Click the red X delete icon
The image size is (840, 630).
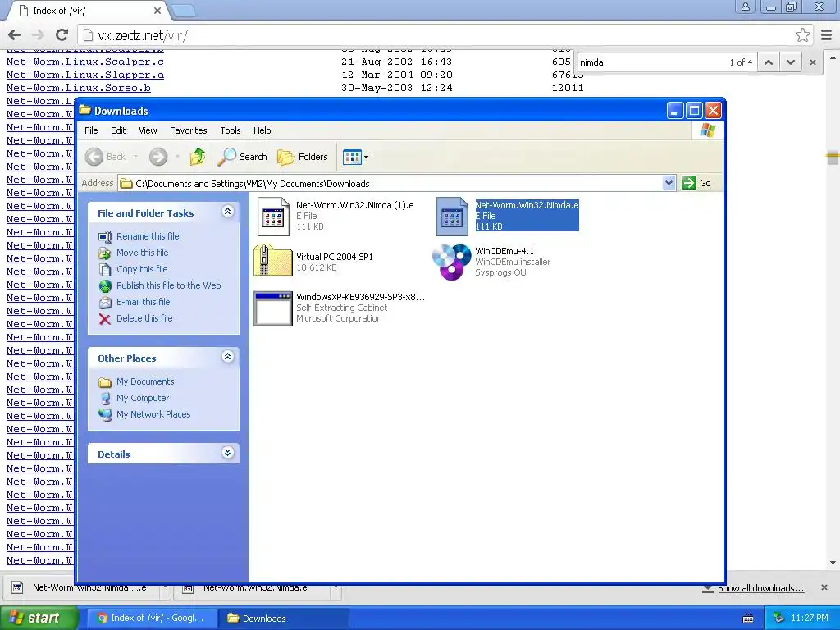tap(105, 319)
